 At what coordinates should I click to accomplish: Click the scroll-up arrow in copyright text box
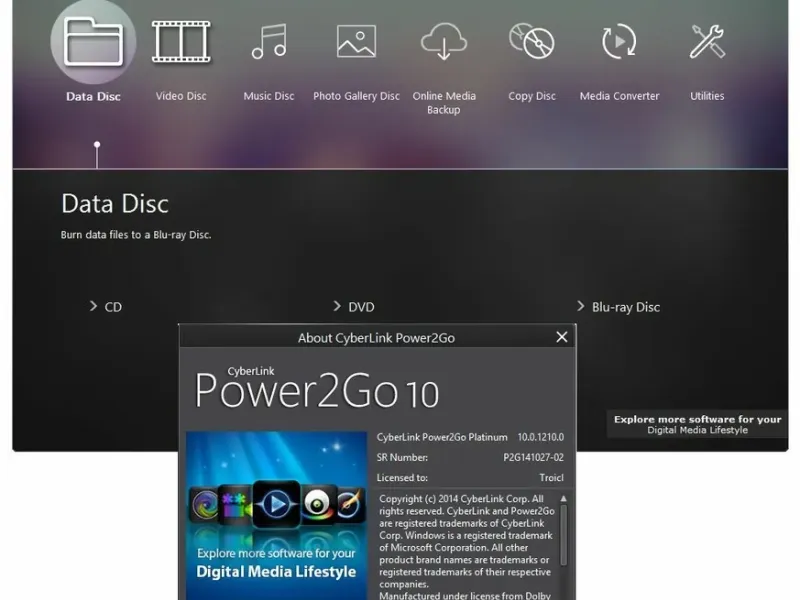pos(564,498)
